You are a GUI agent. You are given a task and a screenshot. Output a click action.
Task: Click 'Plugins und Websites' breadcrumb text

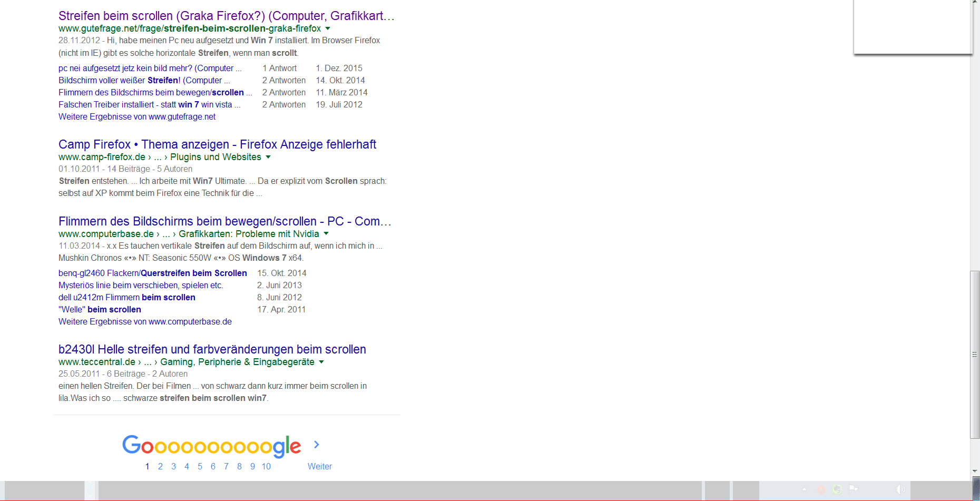coord(215,157)
